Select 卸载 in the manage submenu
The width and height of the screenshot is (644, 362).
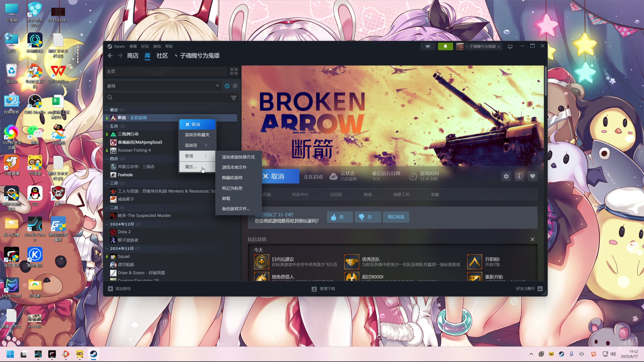[x=238, y=199]
